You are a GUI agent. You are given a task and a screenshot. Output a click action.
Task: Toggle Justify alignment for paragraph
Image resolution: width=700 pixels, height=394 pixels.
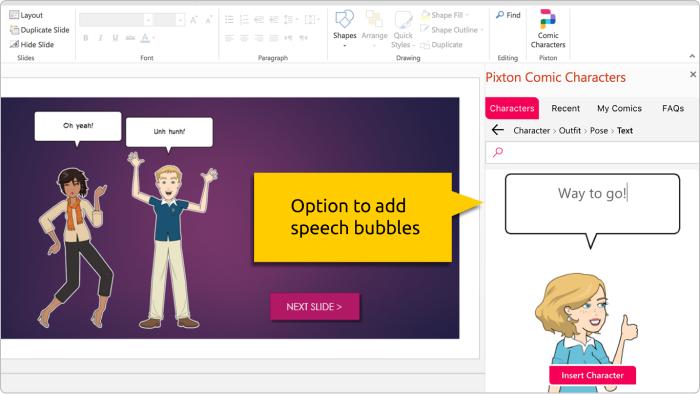pyautogui.click(x=274, y=38)
